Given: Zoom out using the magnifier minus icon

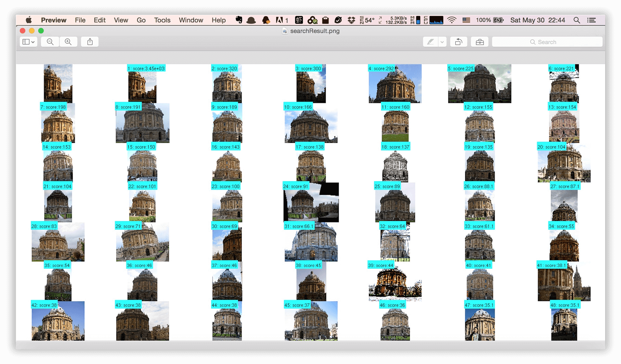Looking at the screenshot, I should click(x=50, y=42).
